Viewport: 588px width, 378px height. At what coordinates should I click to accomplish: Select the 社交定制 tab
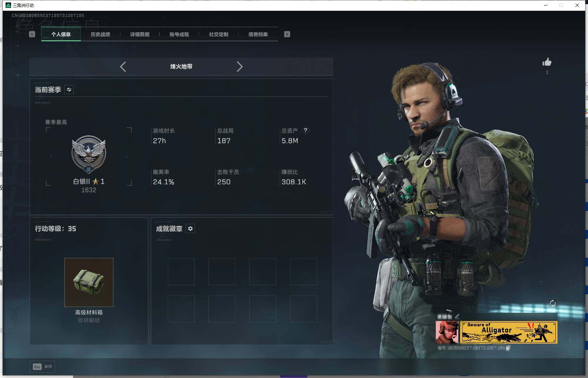click(x=218, y=34)
